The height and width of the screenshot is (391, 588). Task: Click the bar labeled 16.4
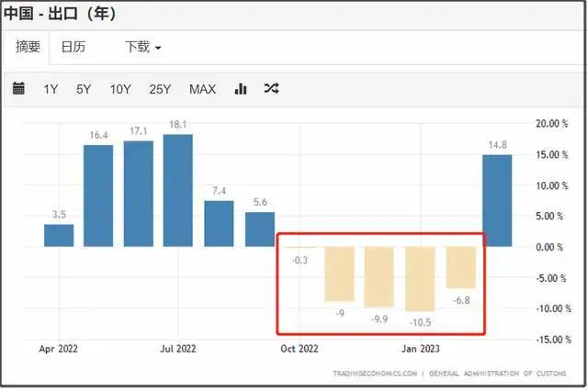point(98,195)
